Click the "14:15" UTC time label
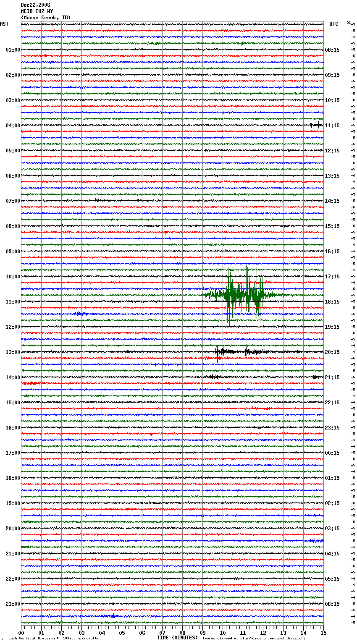The height and width of the screenshot is (644, 357). tap(332, 201)
